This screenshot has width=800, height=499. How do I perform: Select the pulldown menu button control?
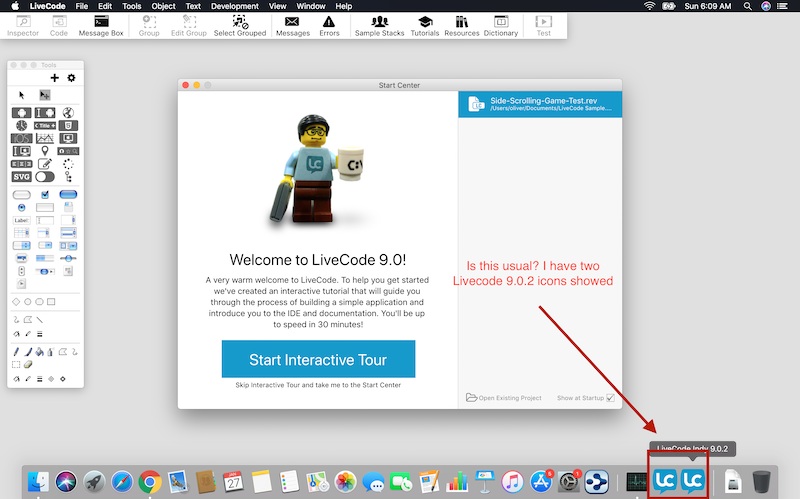(x=45, y=245)
